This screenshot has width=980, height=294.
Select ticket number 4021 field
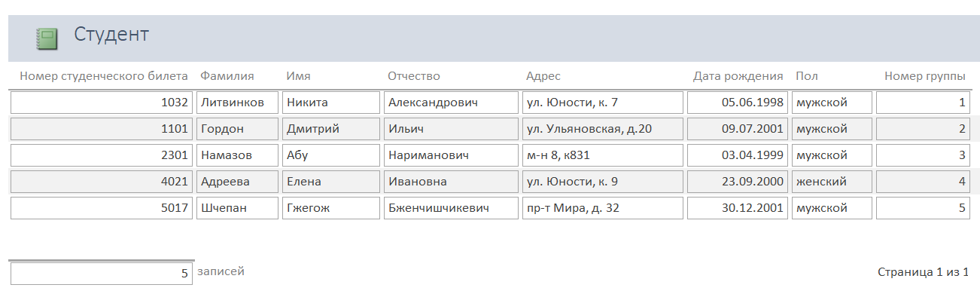[102, 182]
